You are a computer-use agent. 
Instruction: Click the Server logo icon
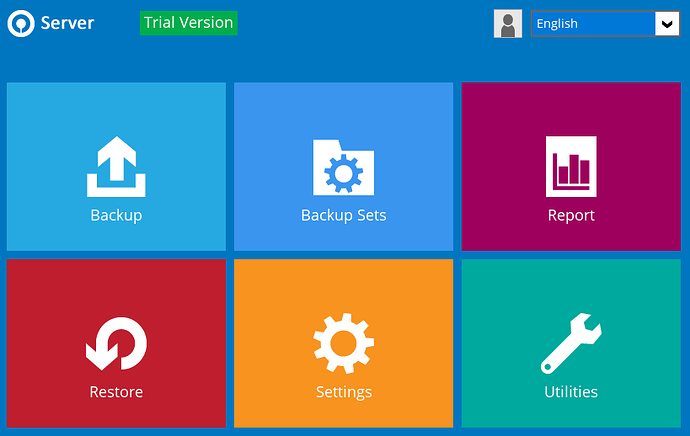[20, 23]
